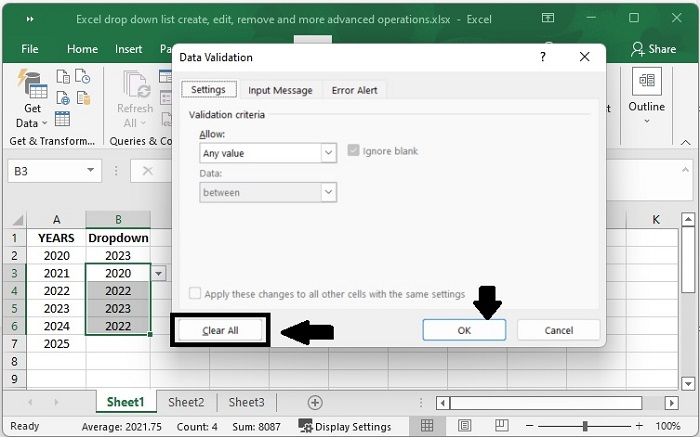Click the Display Settings icon
700x437 pixels.
[305, 426]
